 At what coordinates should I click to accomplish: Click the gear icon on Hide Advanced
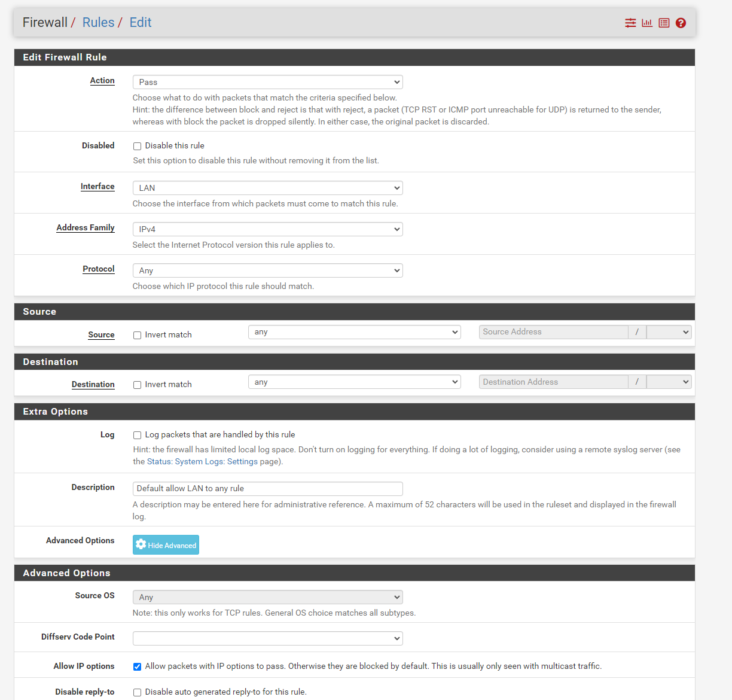tap(141, 544)
